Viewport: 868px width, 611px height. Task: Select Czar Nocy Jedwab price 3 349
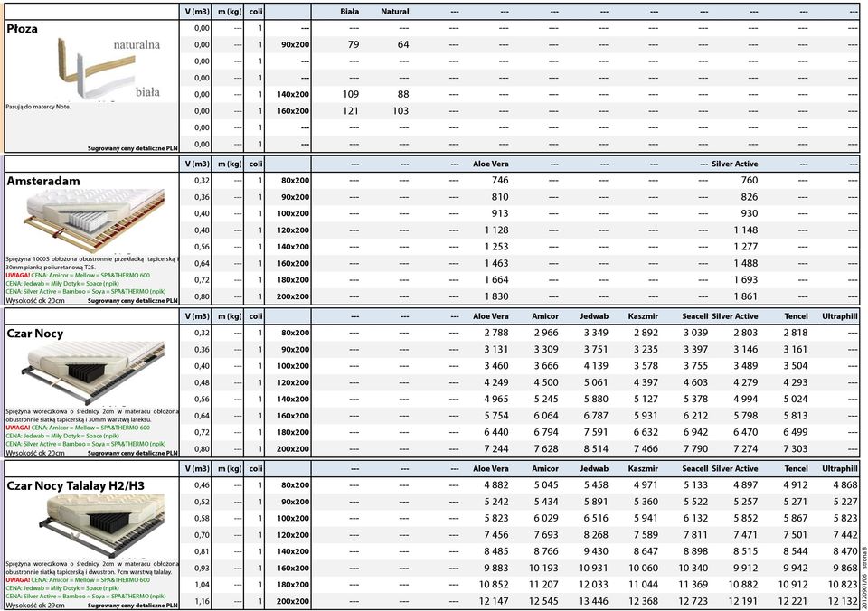coord(596,333)
